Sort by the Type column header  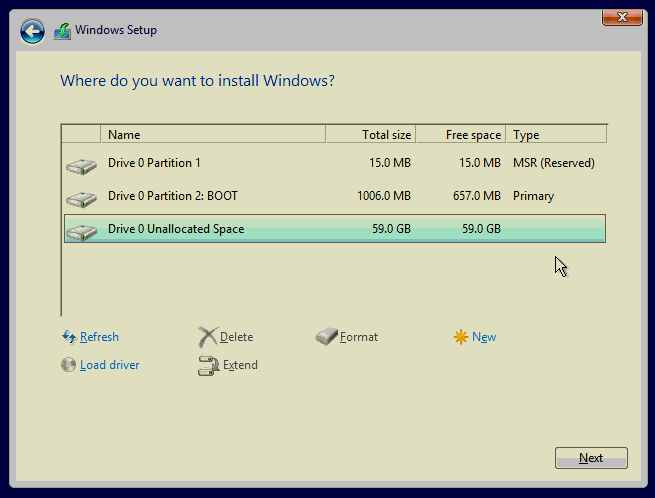(x=555, y=135)
